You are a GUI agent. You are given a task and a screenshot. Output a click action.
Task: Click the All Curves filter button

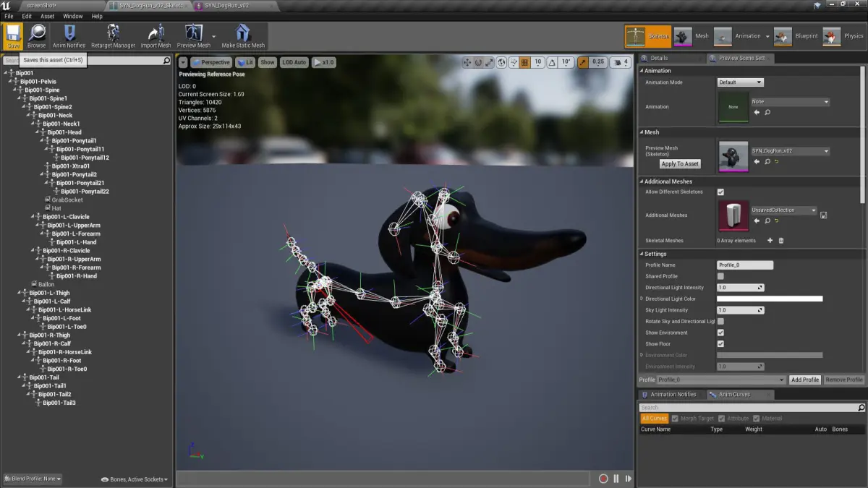(x=654, y=419)
